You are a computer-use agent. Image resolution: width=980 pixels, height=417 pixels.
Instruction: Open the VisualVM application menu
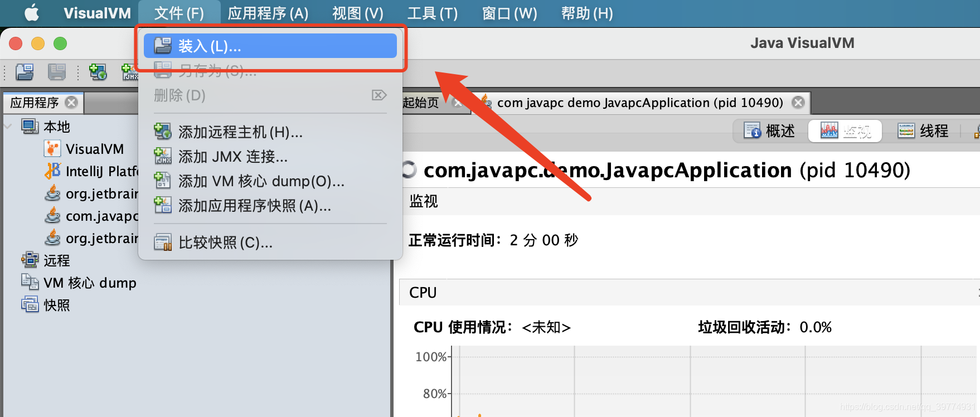click(97, 13)
